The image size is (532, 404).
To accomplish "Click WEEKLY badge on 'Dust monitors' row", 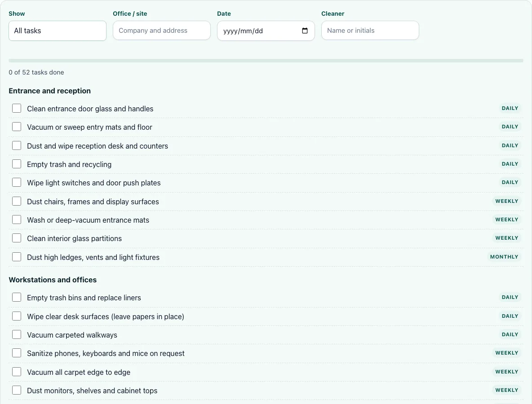I will coord(506,390).
